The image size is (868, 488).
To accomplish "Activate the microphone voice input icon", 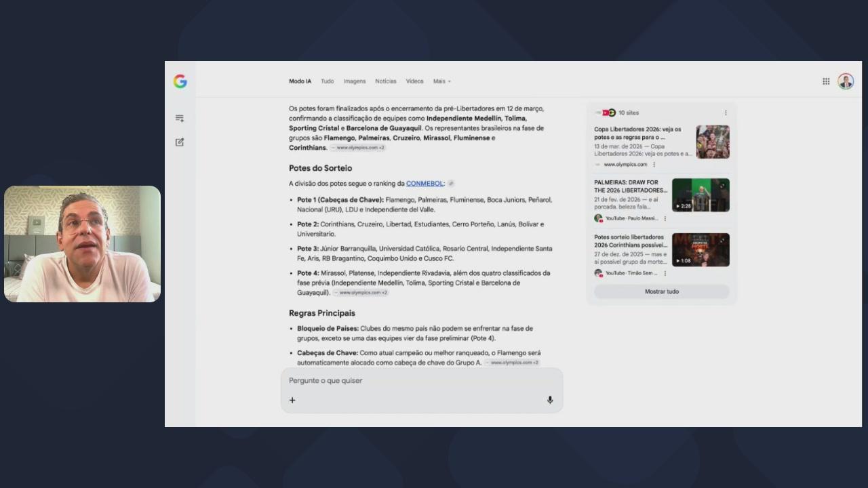I will (x=550, y=400).
